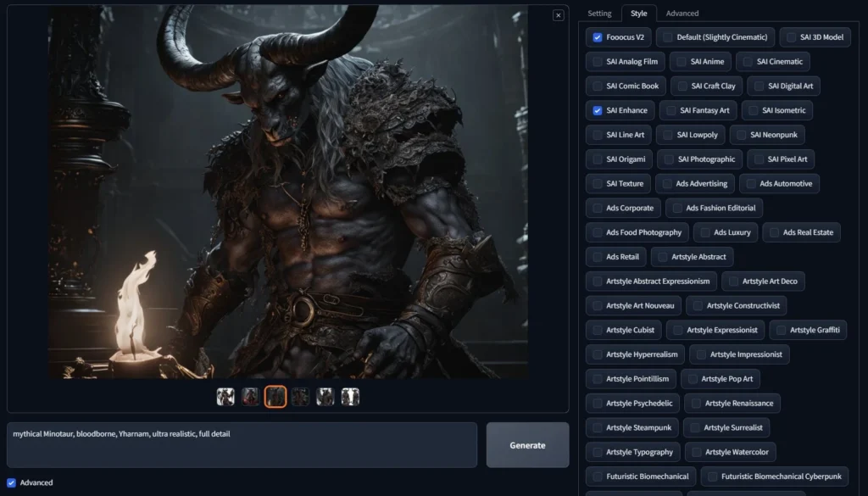
Task: Disable the SAI Enhance style
Action: pyautogui.click(x=598, y=110)
